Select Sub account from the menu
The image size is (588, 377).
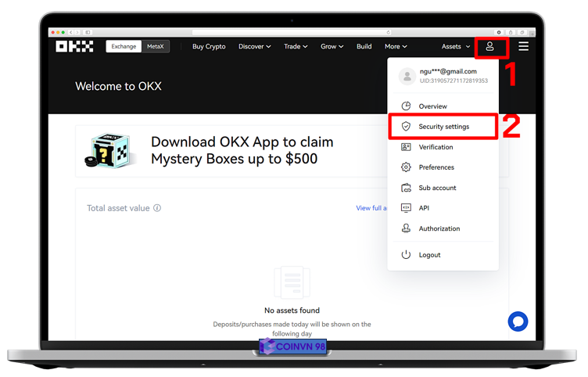click(x=437, y=188)
